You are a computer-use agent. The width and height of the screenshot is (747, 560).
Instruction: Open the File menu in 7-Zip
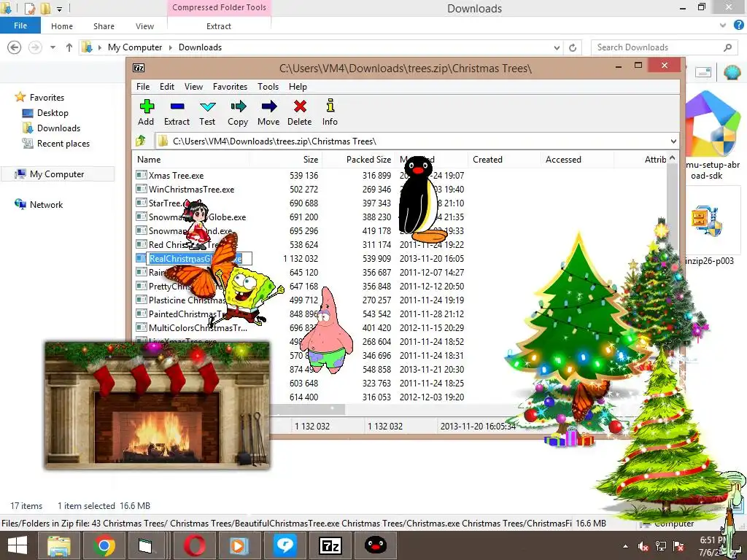143,87
